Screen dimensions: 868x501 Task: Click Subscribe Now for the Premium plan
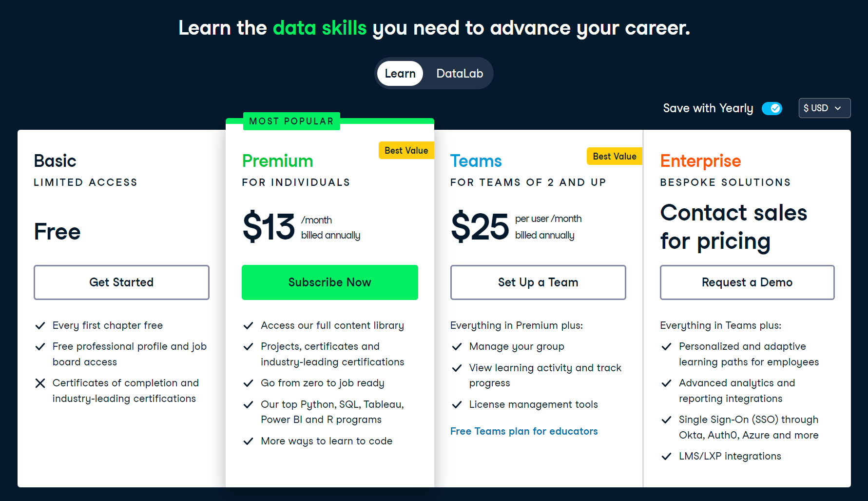329,282
